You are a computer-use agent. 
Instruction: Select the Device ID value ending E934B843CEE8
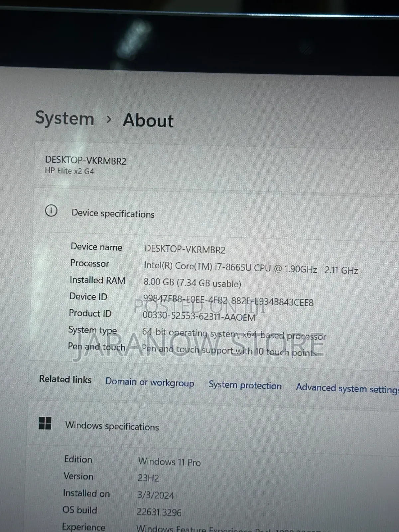(228, 301)
